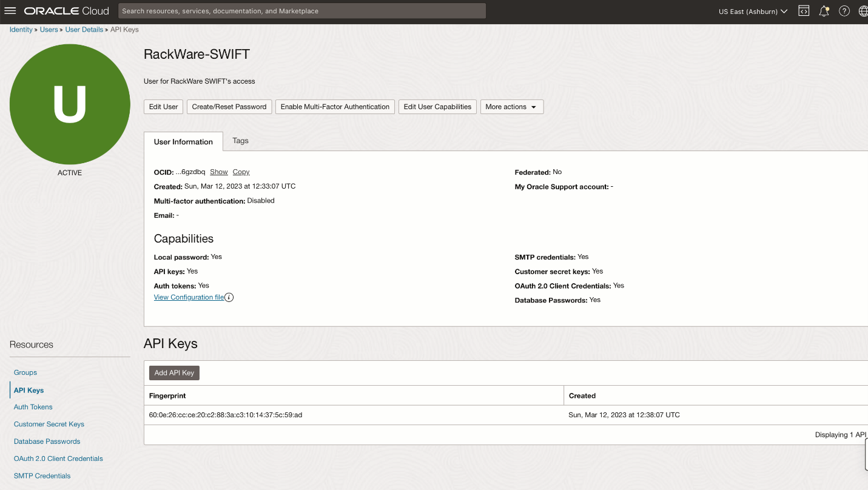Click the Capabilities section heading

[184, 239]
